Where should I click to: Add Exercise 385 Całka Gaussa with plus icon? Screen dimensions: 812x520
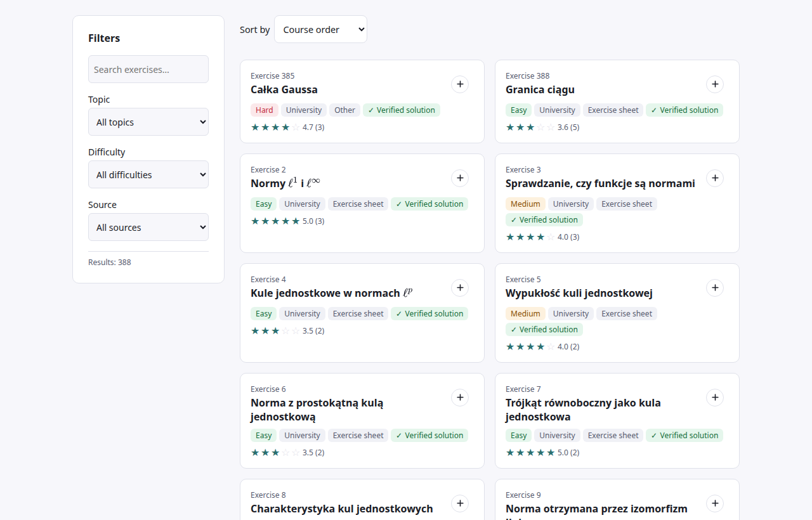[460, 84]
